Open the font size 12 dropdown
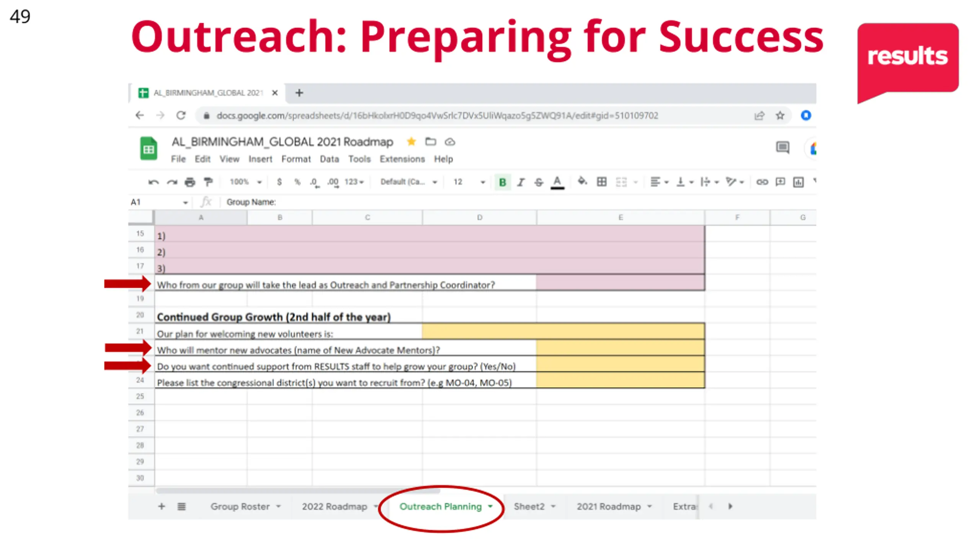The height and width of the screenshot is (551, 980). 469,182
